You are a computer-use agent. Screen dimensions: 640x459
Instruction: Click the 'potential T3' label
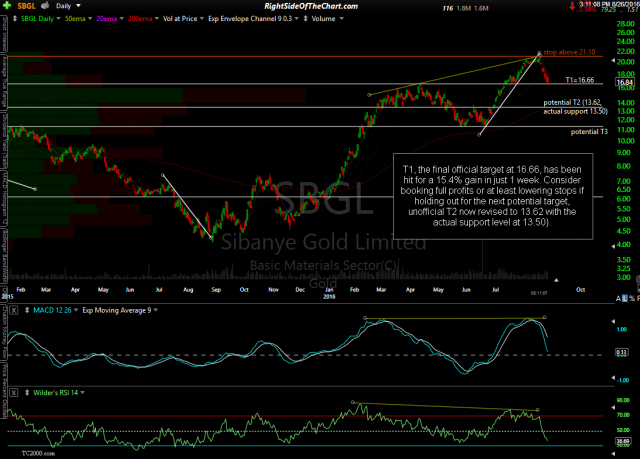[589, 132]
